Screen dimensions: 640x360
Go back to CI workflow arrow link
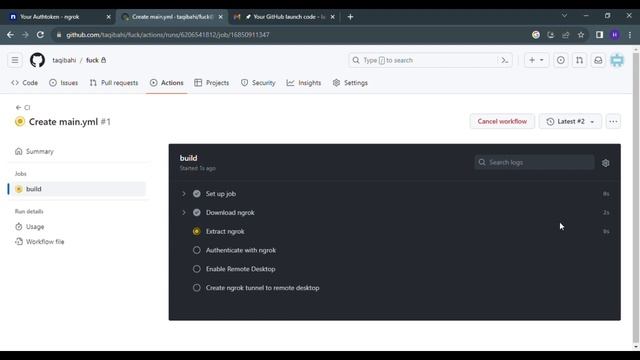pyautogui.click(x=23, y=107)
